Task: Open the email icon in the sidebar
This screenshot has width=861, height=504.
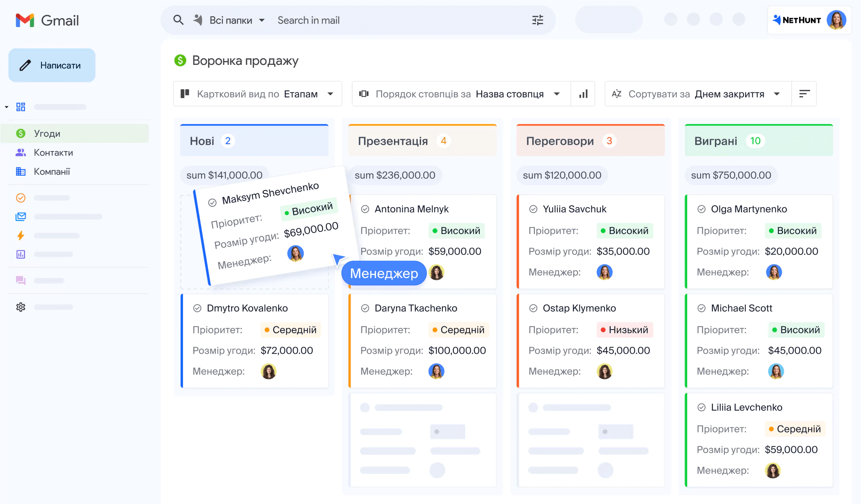Action: point(21,216)
